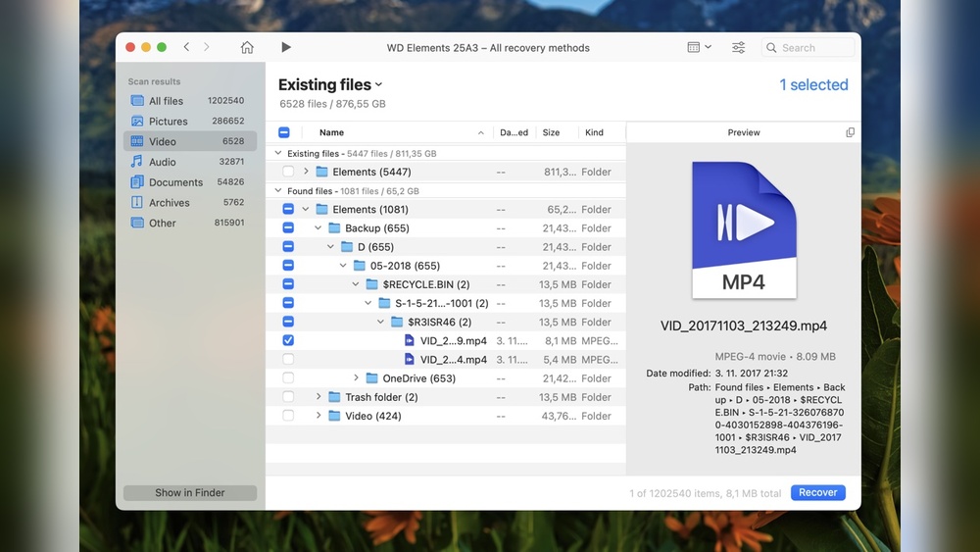980x552 pixels.
Task: Collapse the Existing files section
Action: pos(278,153)
